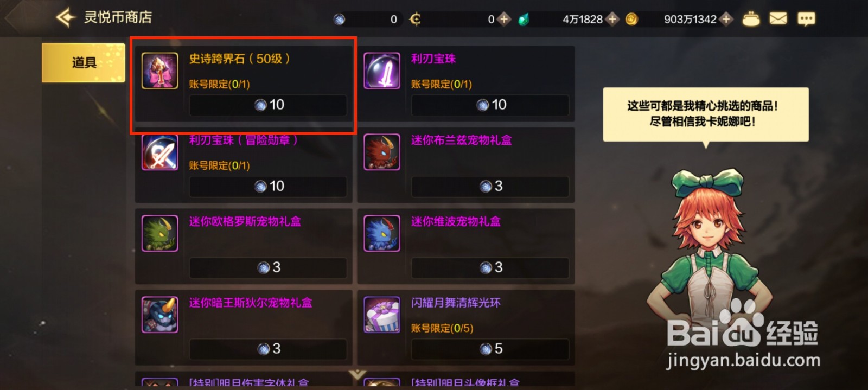Select the 迷你布兰兹宠物礼盒 red pet icon

[x=382, y=152]
